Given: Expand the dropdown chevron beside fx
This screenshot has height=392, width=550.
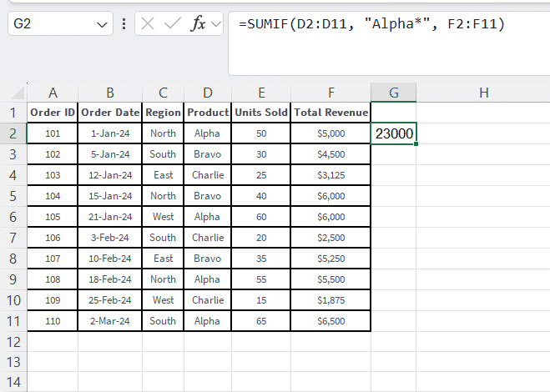Looking at the screenshot, I should pos(216,24).
